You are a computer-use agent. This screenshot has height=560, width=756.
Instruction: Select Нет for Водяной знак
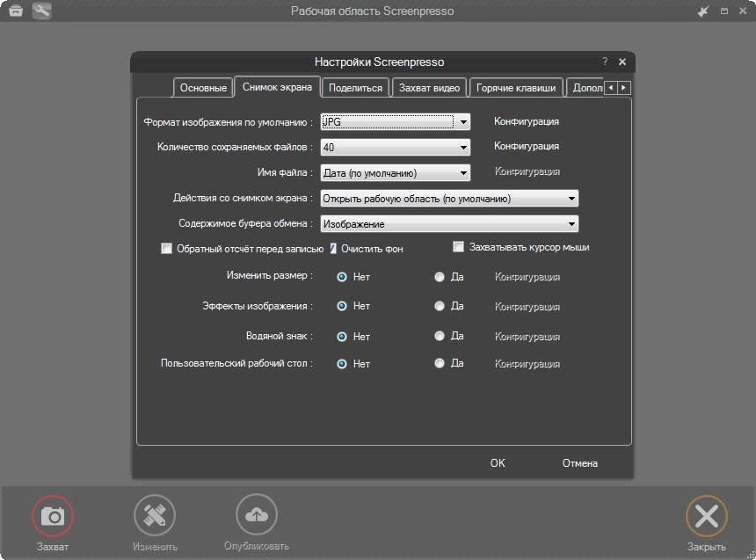click(x=342, y=337)
